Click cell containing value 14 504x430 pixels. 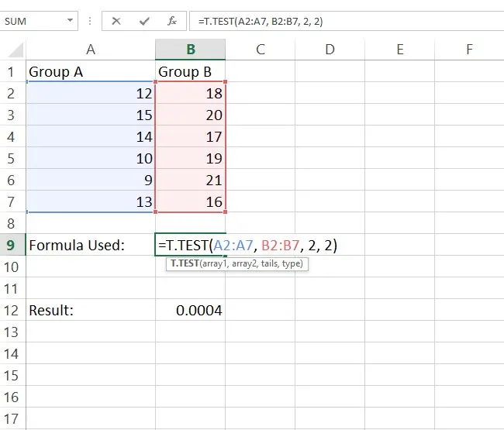coord(91,136)
